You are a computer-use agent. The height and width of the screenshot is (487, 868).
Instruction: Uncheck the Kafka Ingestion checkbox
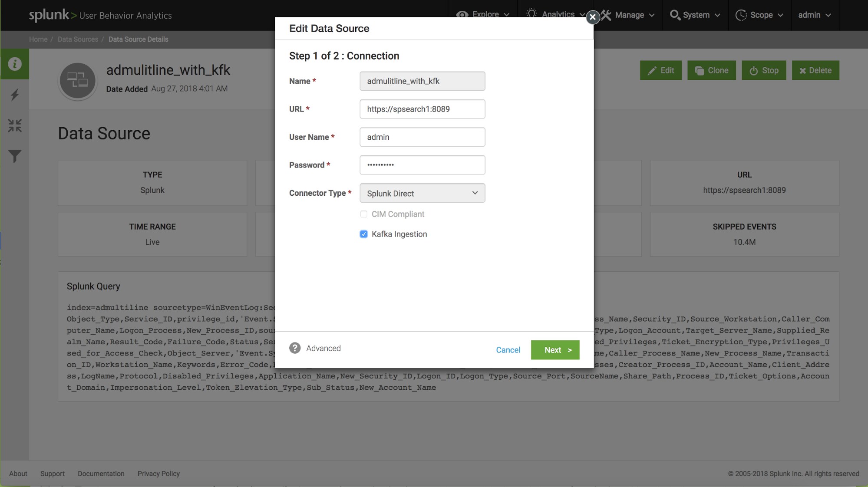coord(363,234)
